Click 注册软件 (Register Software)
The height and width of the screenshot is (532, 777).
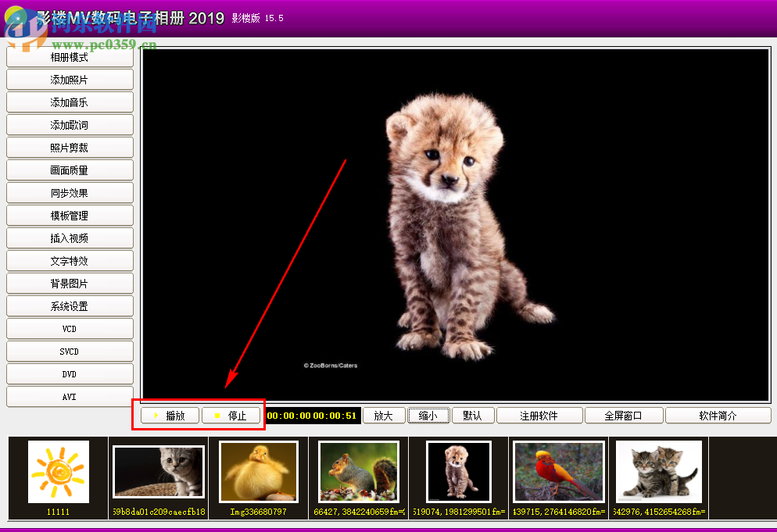point(539,415)
